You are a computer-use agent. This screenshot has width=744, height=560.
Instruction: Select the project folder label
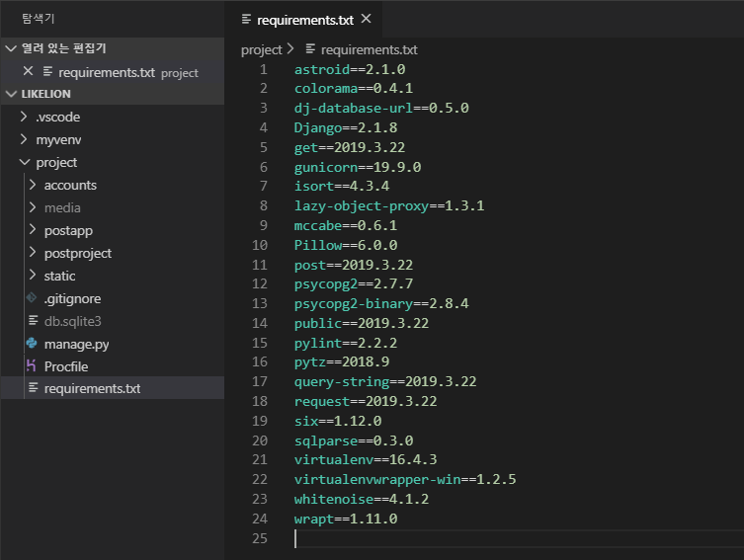(56, 163)
